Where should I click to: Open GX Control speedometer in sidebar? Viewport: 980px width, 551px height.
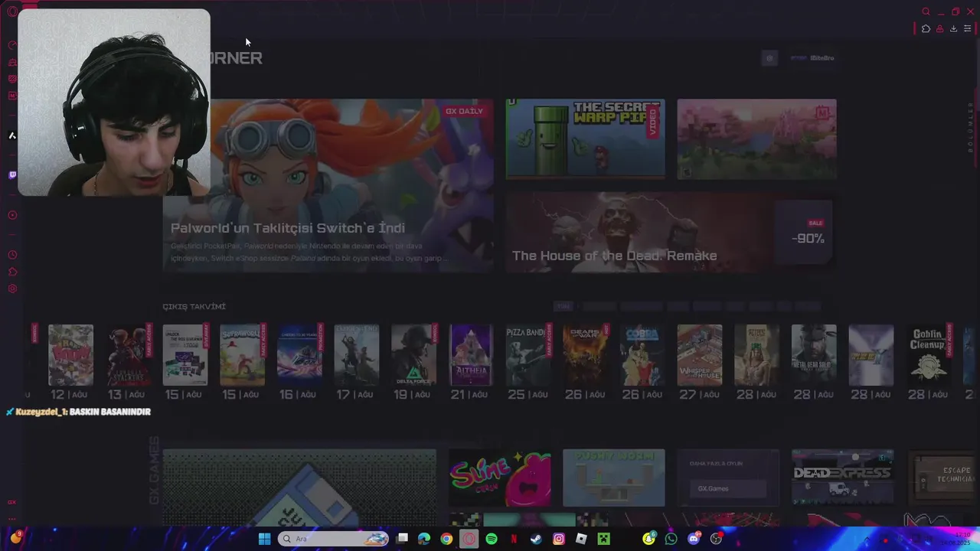[x=12, y=45]
